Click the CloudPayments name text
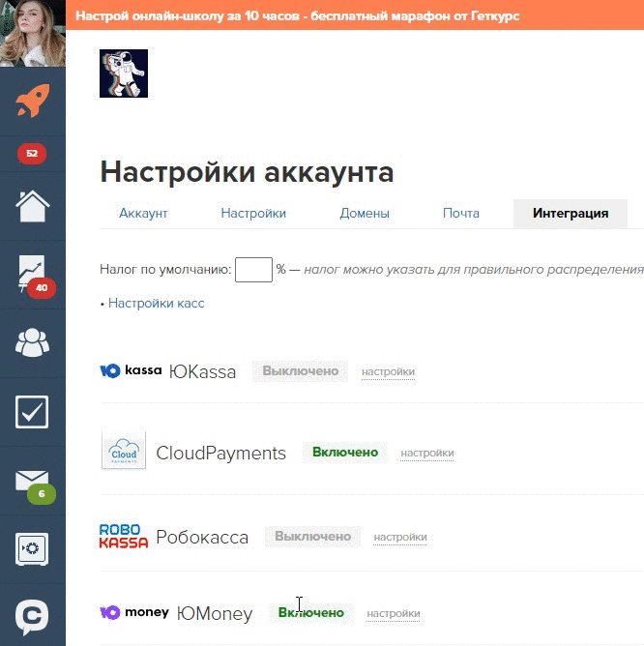Viewport: 644px width, 646px height. (x=220, y=454)
